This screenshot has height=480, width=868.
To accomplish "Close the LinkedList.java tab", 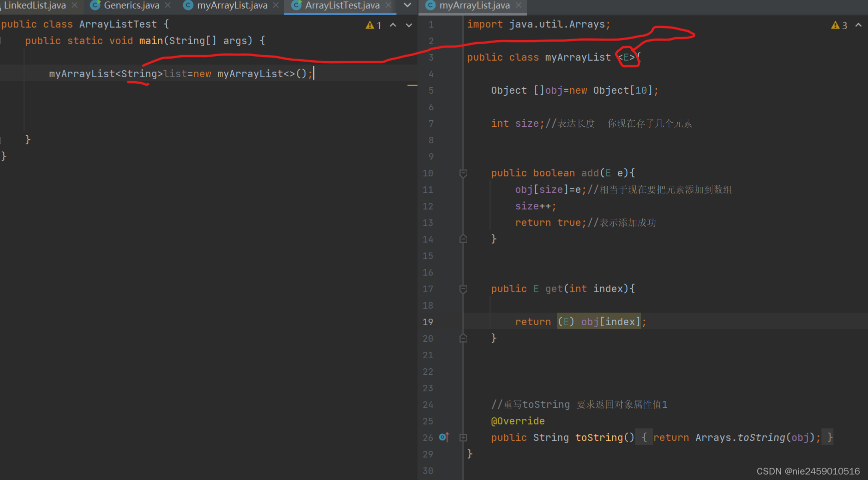I will [75, 6].
